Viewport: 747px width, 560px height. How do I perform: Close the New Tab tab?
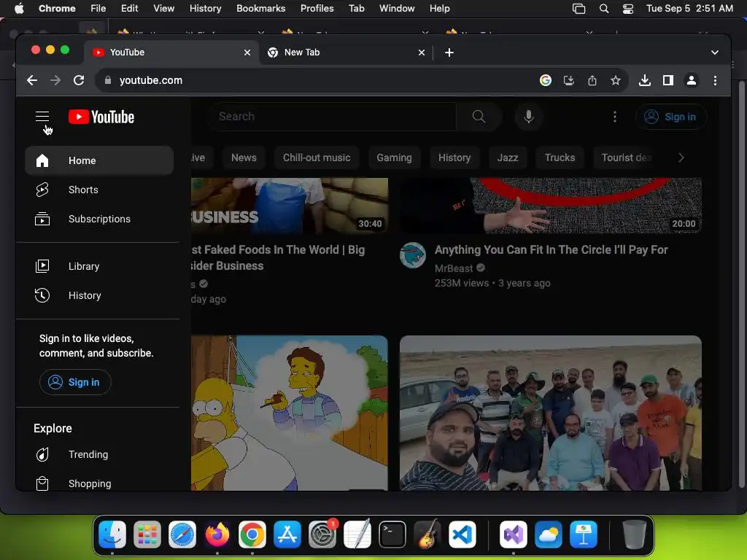click(421, 52)
